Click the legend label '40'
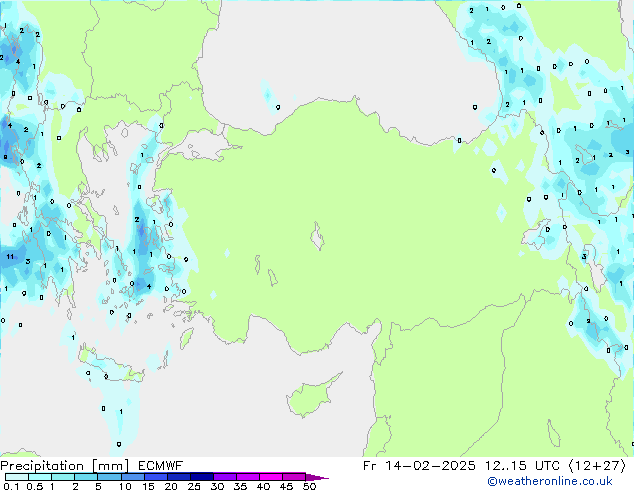 (x=263, y=486)
